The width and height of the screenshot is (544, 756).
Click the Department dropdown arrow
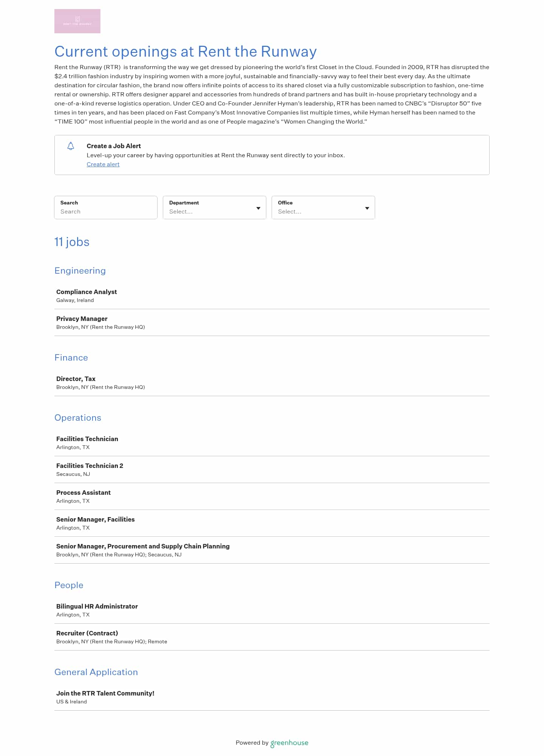258,208
